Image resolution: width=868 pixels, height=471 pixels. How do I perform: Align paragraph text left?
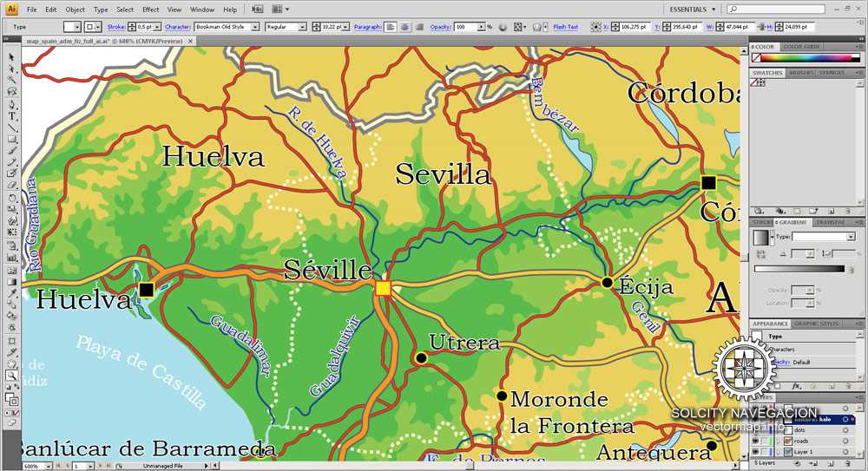(391, 27)
